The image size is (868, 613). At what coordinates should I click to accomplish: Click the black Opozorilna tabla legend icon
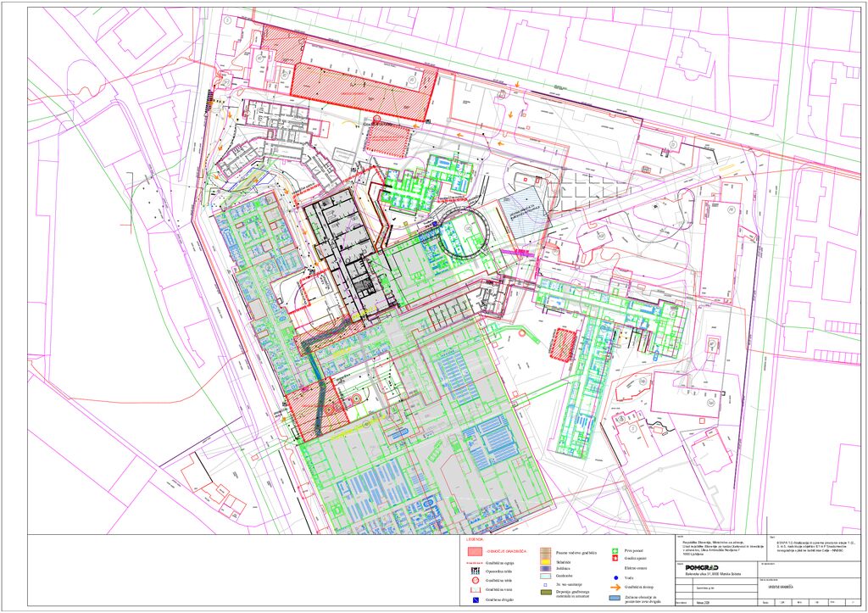475,571
